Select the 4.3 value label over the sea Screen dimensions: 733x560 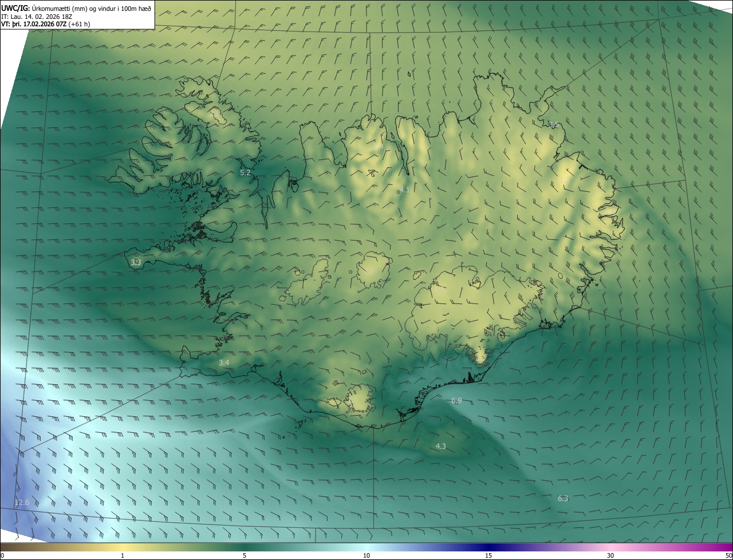tap(440, 446)
